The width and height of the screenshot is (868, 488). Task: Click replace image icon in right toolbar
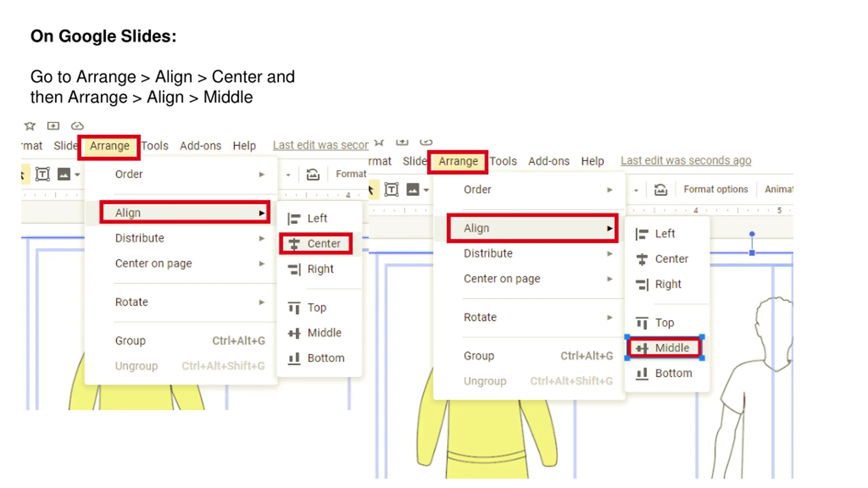(x=660, y=189)
